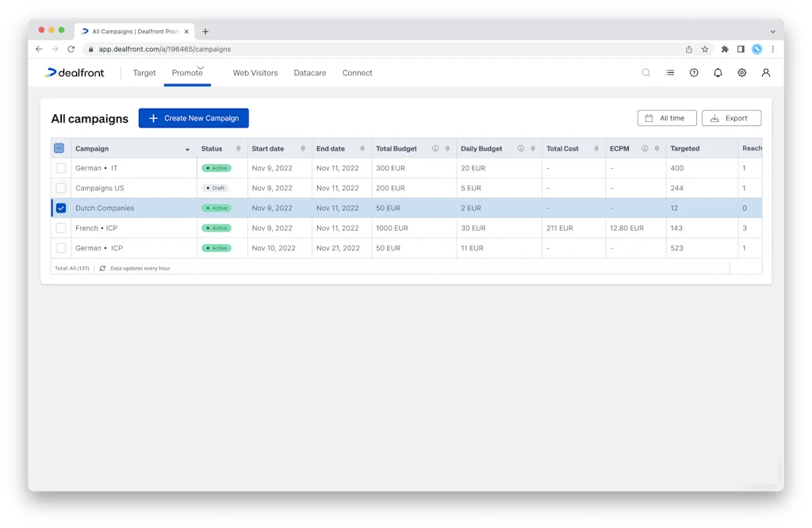Open the settings gear icon
812x528 pixels.
point(741,72)
